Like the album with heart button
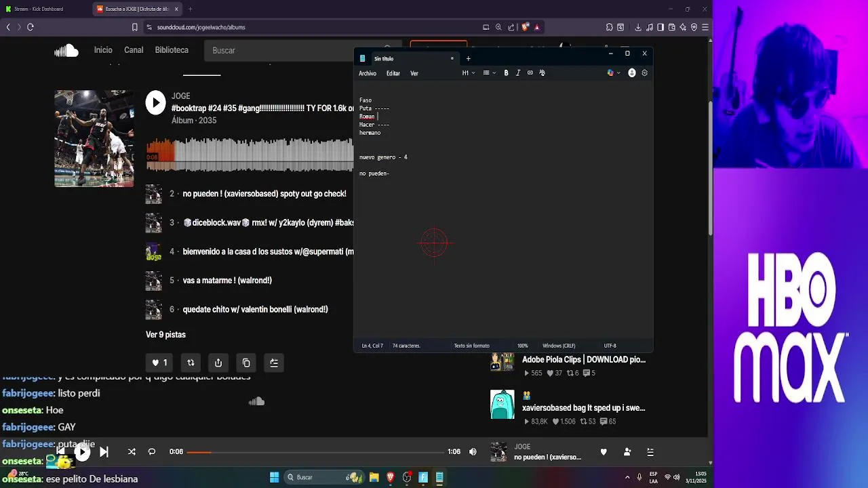Viewport: 868px width, 488px height. click(x=159, y=363)
